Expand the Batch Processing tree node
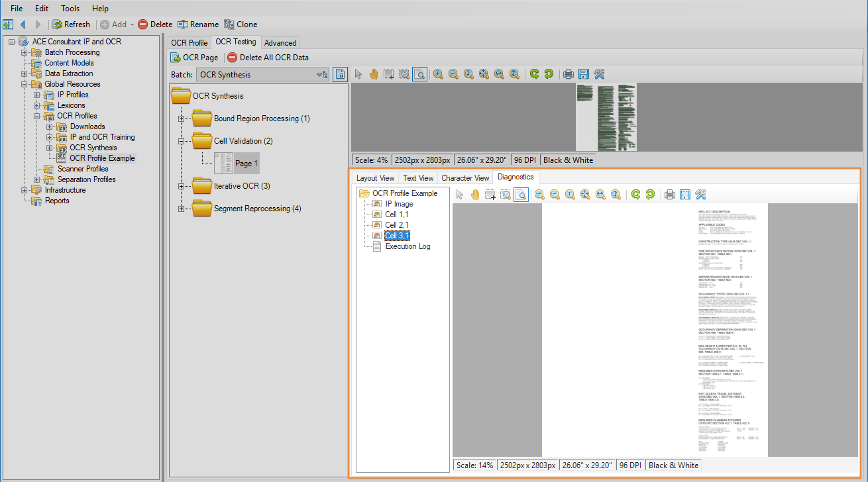 point(25,52)
